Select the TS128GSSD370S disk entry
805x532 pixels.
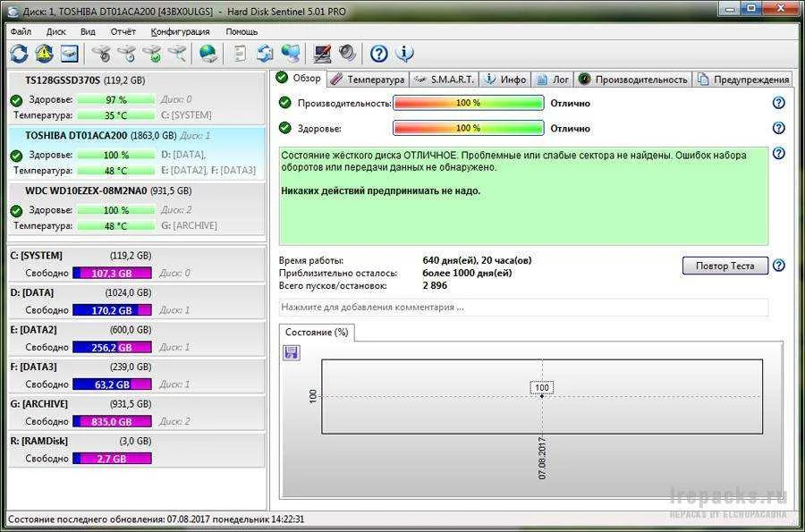pyautogui.click(x=137, y=97)
